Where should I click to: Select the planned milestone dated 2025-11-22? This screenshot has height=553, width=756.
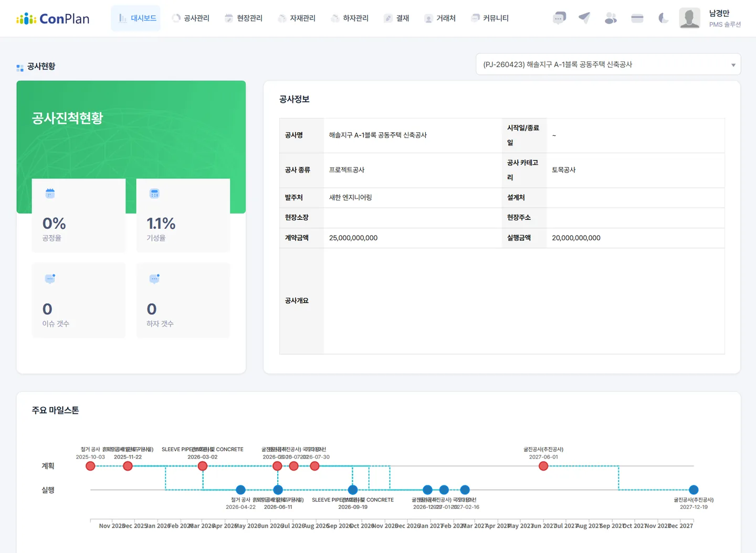[x=128, y=466]
